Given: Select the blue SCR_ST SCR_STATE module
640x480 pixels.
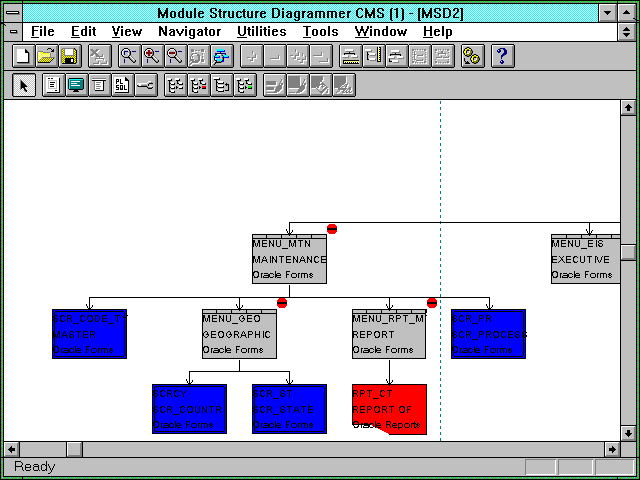Looking at the screenshot, I should (289, 409).
